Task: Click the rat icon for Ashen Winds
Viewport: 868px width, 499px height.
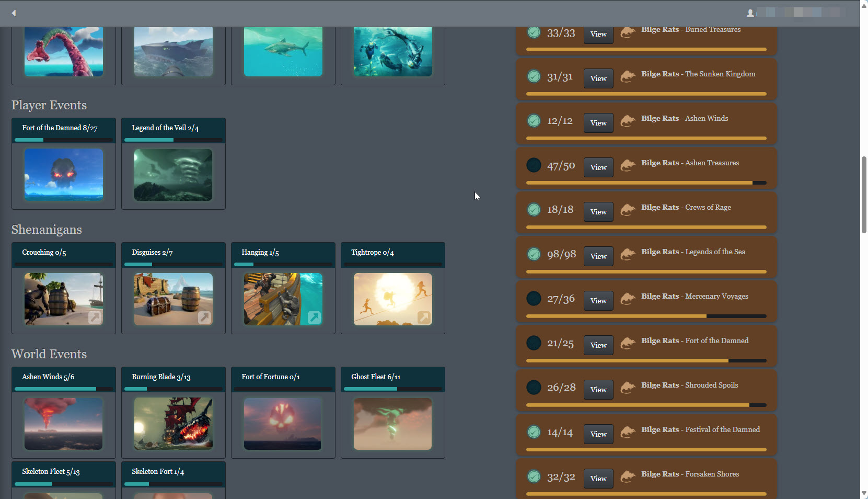Action: pos(628,121)
